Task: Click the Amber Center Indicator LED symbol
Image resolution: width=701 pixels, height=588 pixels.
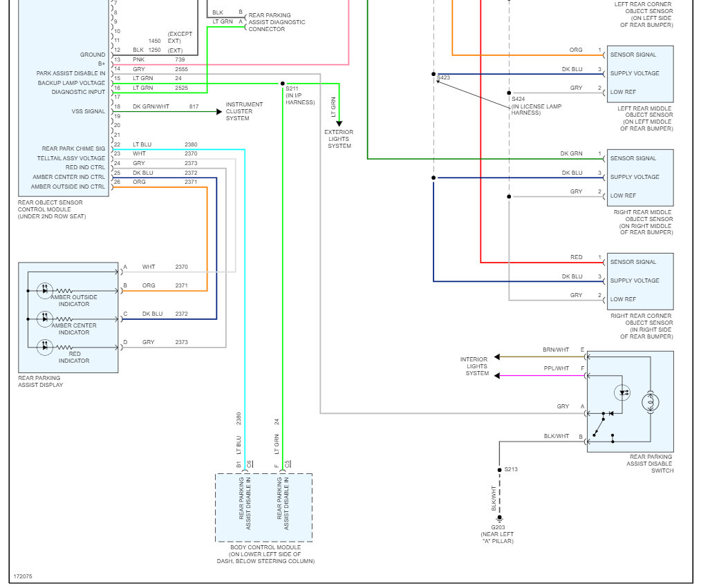Action: (x=45, y=319)
